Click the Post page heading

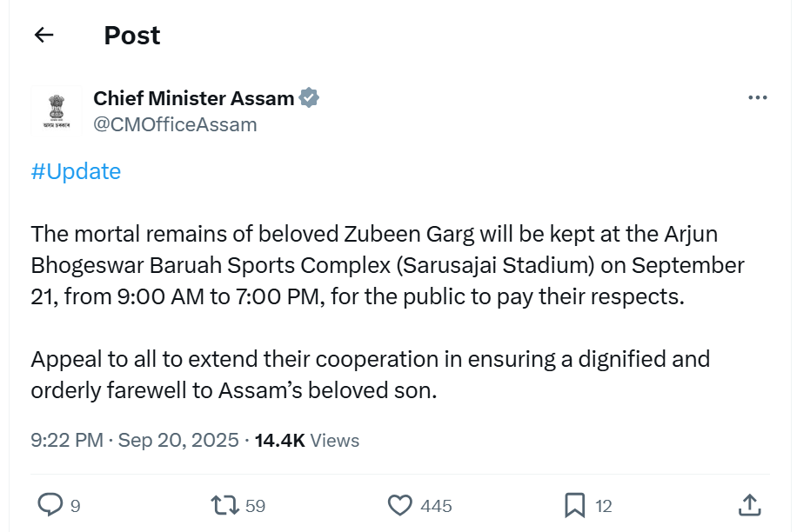(x=132, y=36)
